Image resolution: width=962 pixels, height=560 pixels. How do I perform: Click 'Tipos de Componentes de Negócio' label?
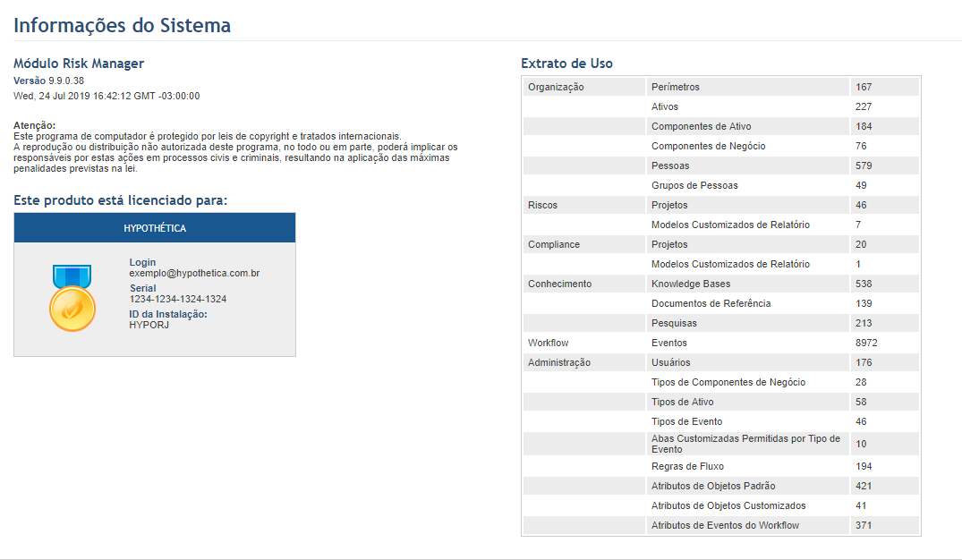point(728,381)
